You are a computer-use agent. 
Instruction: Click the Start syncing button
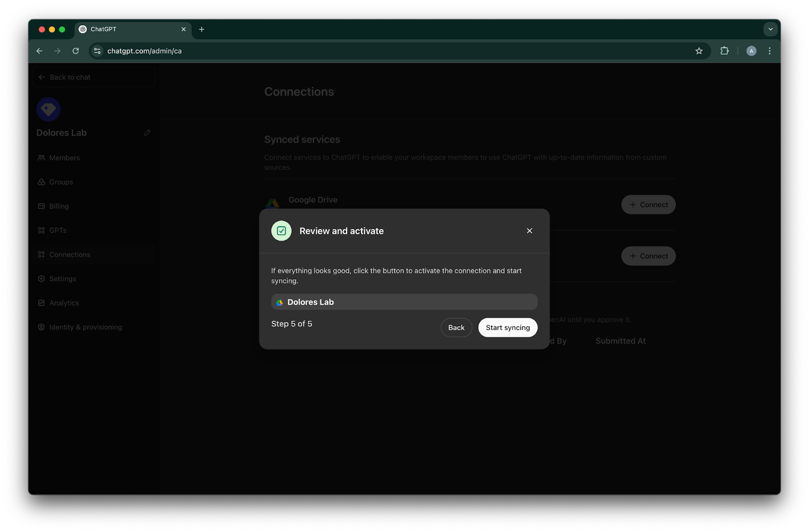tap(508, 327)
